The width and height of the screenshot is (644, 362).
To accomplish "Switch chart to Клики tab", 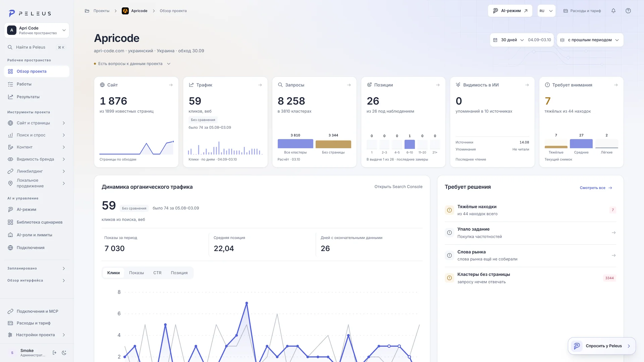I will pos(113,273).
